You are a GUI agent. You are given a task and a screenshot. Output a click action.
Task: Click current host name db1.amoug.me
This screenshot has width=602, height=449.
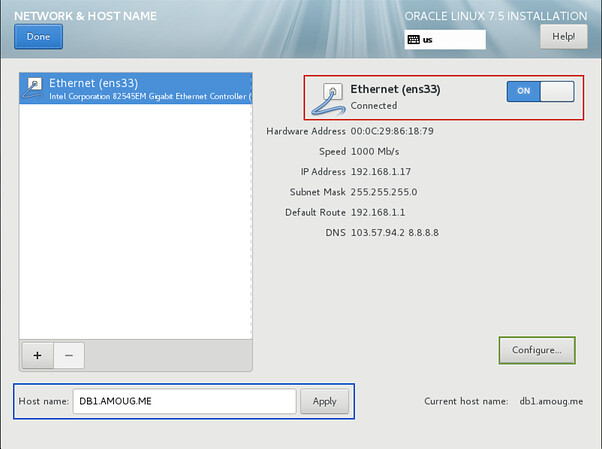tap(551, 401)
